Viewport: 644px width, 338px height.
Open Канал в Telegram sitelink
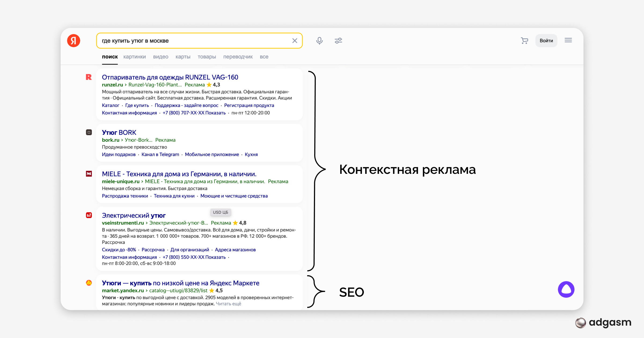160,155
